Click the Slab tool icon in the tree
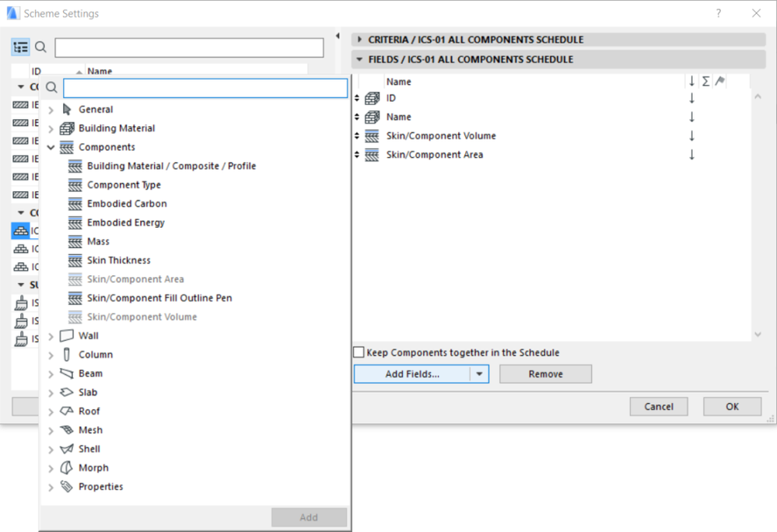The height and width of the screenshot is (532, 777). (67, 392)
